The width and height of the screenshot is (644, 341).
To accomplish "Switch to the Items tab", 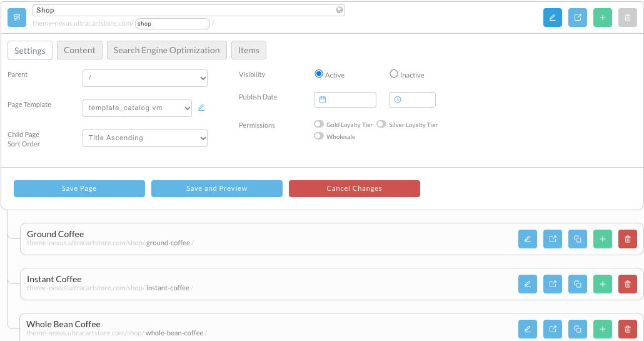I will click(x=249, y=50).
